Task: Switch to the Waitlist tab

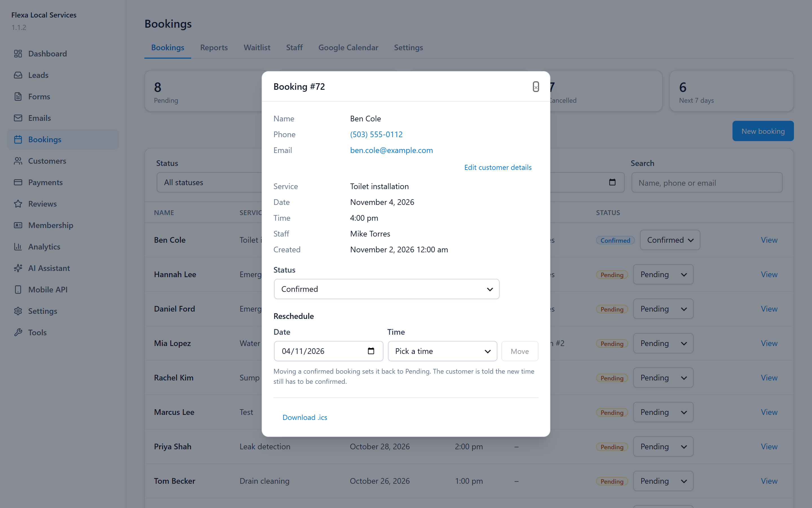Action: (x=257, y=47)
